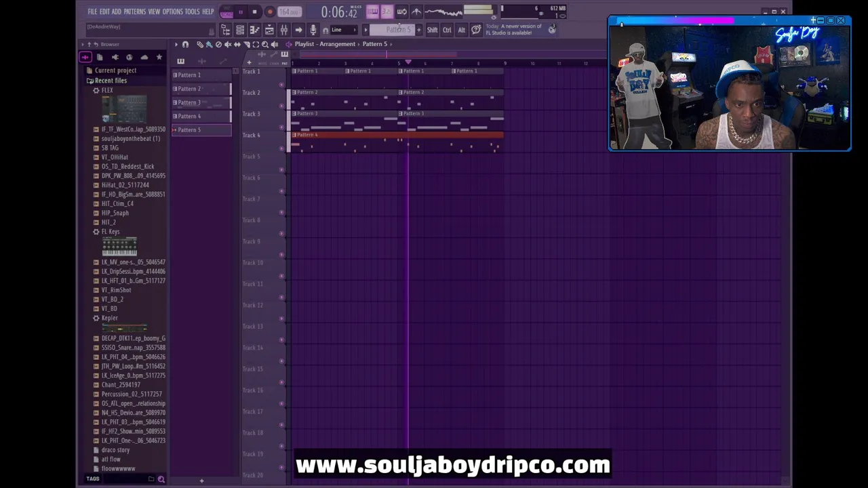Select the Slice tool in Playlist

coord(247,44)
